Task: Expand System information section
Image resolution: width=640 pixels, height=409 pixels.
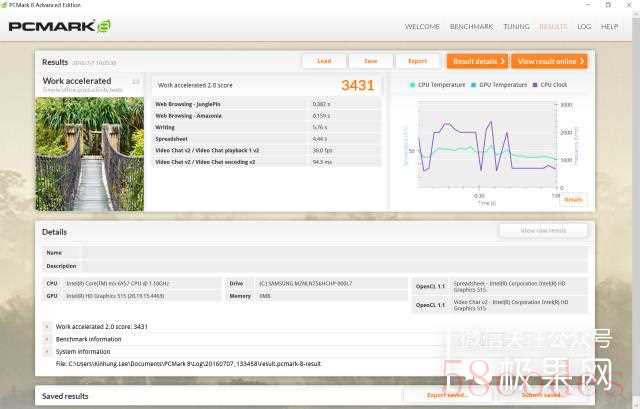Action: click(47, 351)
